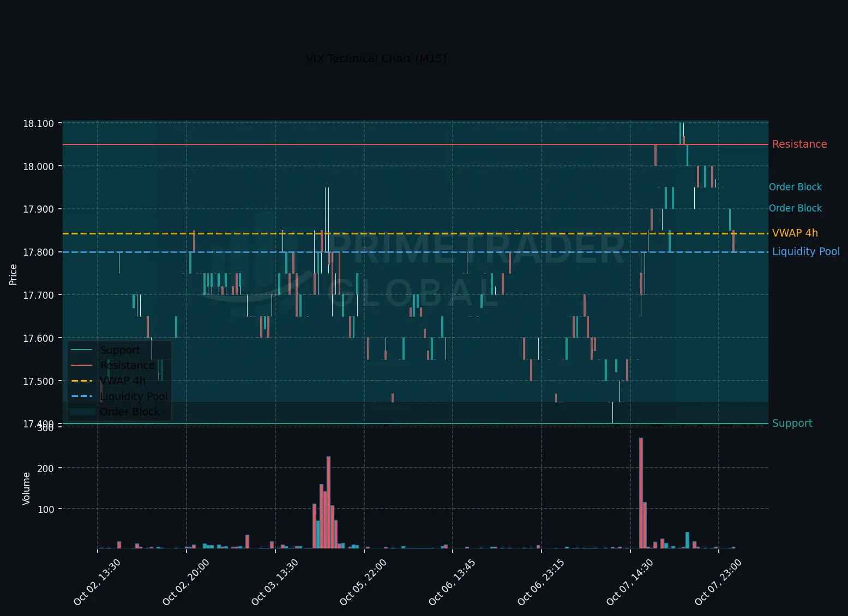Click the chart title VIX Technical Chart (M15)
The width and height of the screenshot is (848, 616).
pyautogui.click(x=376, y=58)
